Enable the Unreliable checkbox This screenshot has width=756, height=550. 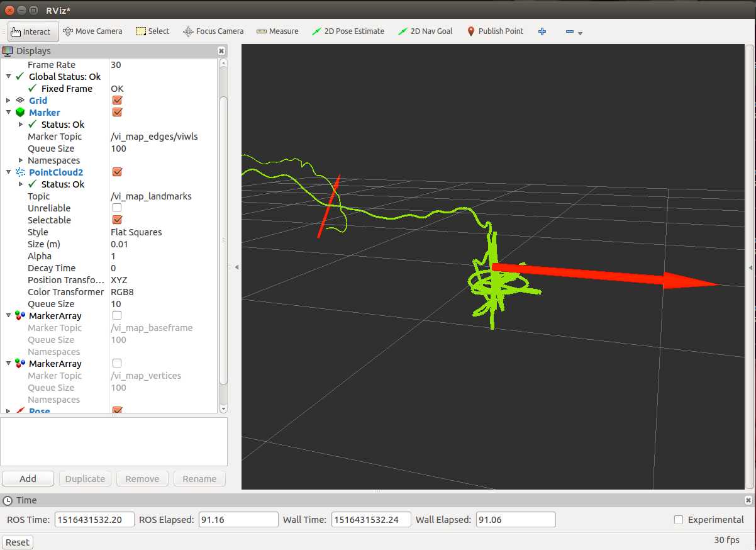[x=117, y=208]
